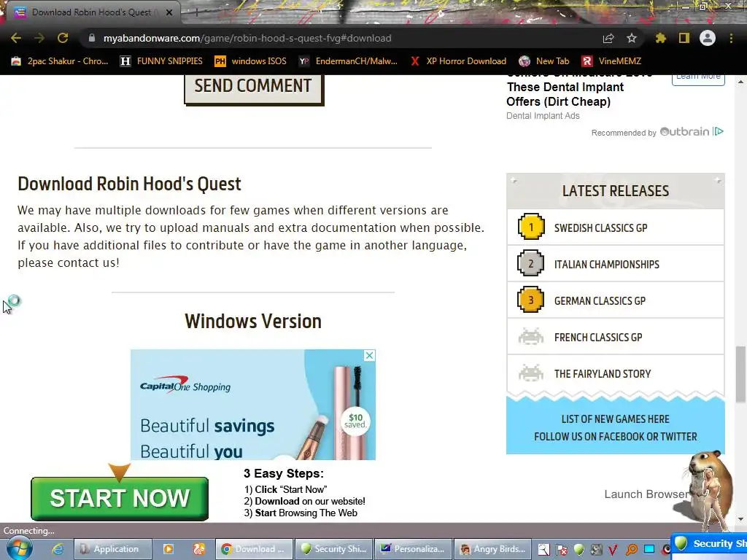The width and height of the screenshot is (747, 560).
Task: Launch Internet Explorer from taskbar
Action: tap(58, 549)
